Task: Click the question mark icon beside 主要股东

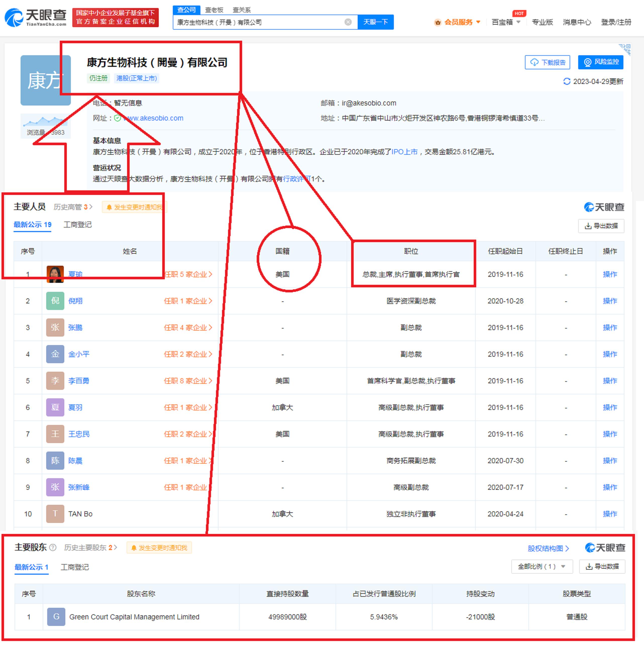Action: pyautogui.click(x=53, y=547)
